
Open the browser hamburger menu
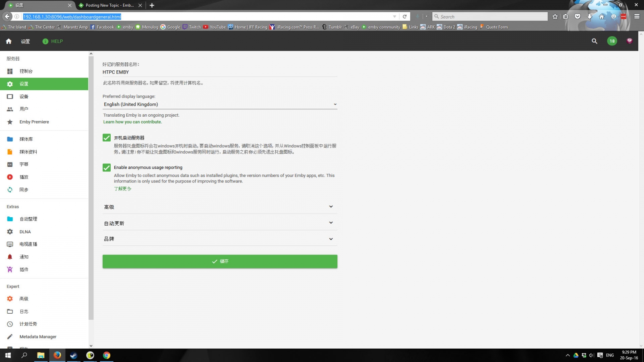(x=637, y=16)
